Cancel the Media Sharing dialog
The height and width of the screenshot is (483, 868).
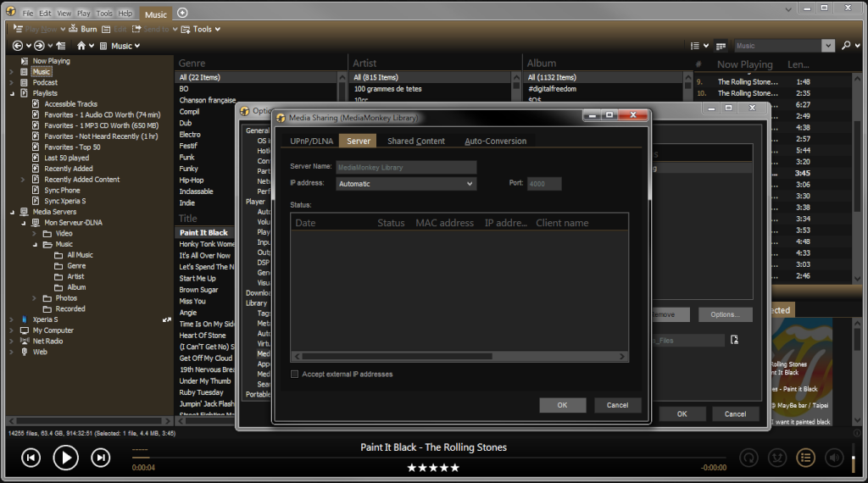pos(617,405)
